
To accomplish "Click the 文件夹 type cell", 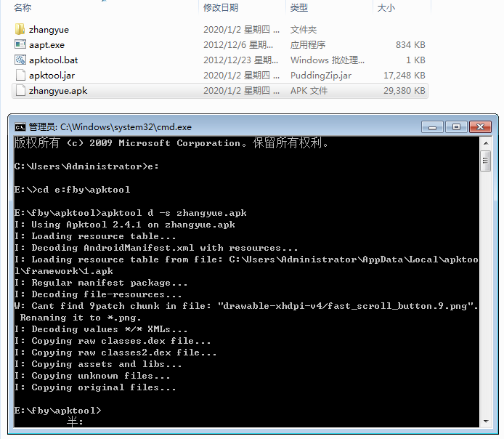I will 304,30.
